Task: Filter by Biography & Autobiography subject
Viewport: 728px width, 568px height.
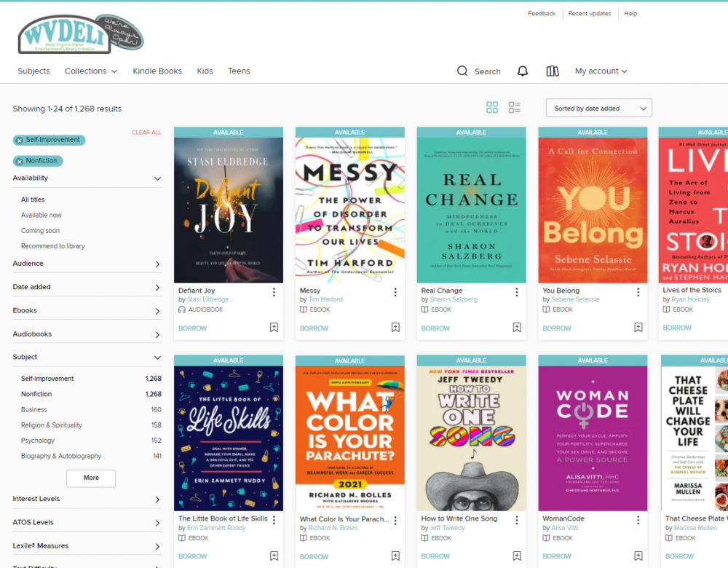Action: (61, 456)
